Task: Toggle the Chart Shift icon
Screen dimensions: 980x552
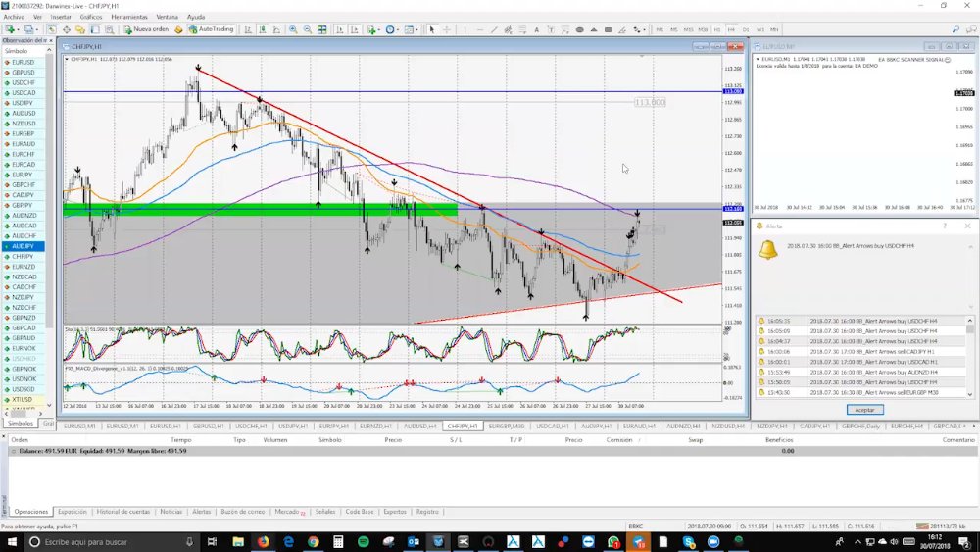Action: tap(355, 29)
